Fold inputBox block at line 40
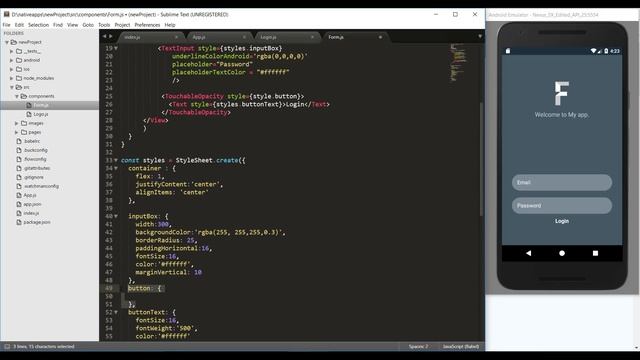The width and height of the screenshot is (640, 360). pos(116,216)
